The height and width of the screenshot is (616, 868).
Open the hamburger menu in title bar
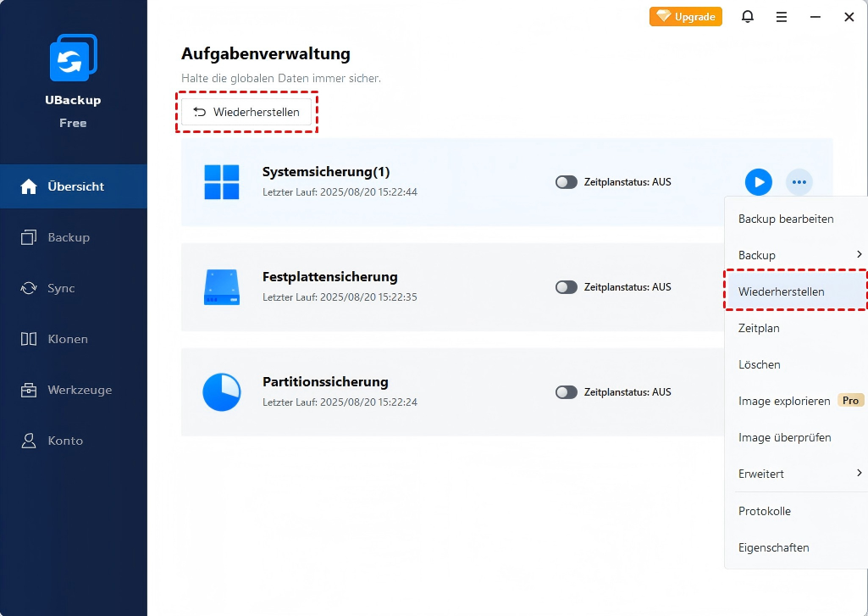[x=781, y=17]
